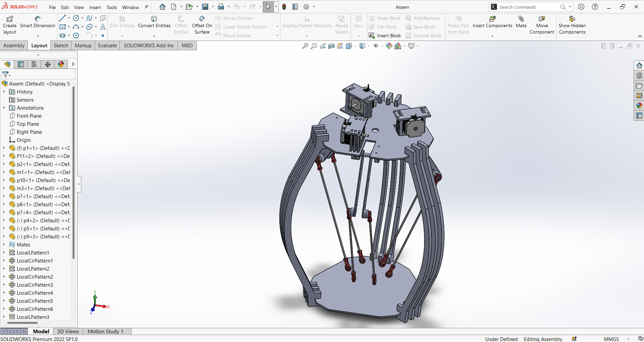Select the Circle sketch tool
Image resolution: width=644 pixels, height=342 pixels.
[76, 18]
